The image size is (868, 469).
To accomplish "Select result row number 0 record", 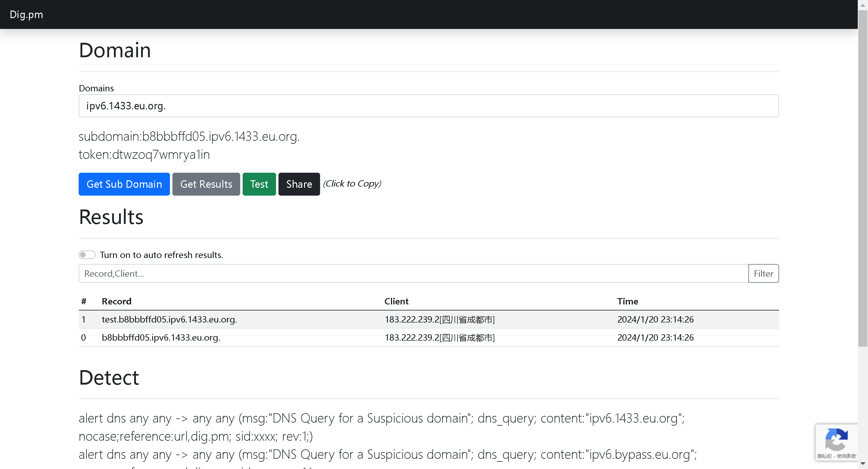I will (161, 337).
